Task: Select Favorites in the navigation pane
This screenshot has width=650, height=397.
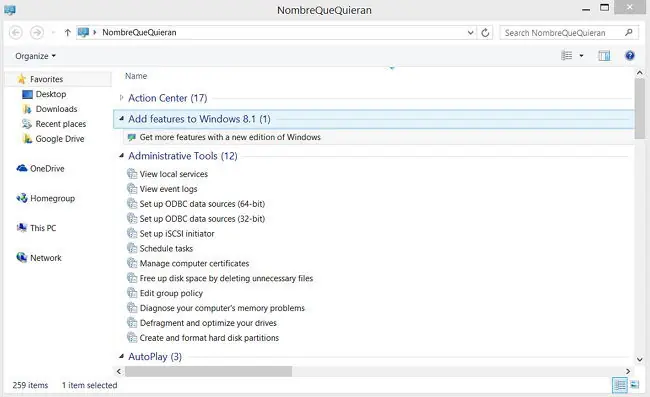Action: point(46,79)
